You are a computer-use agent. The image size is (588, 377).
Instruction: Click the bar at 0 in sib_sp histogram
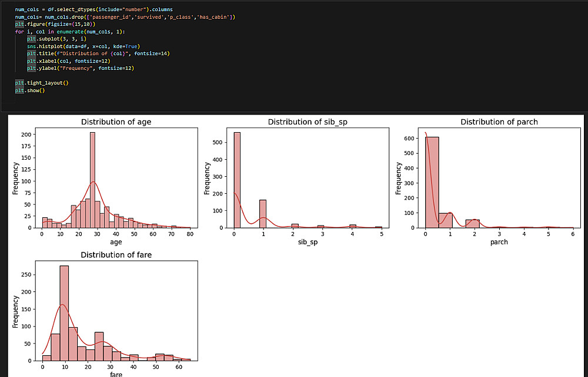click(x=237, y=180)
